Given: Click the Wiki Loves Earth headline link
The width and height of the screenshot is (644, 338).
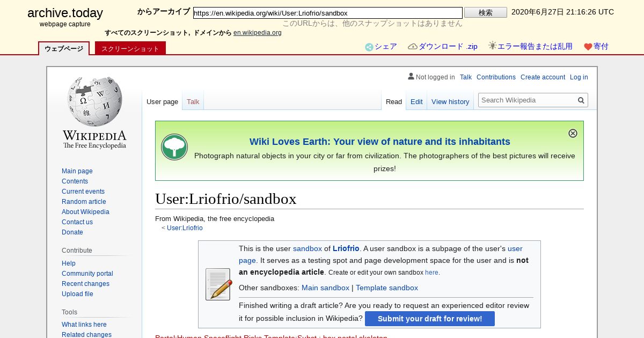Looking at the screenshot, I should (380, 142).
